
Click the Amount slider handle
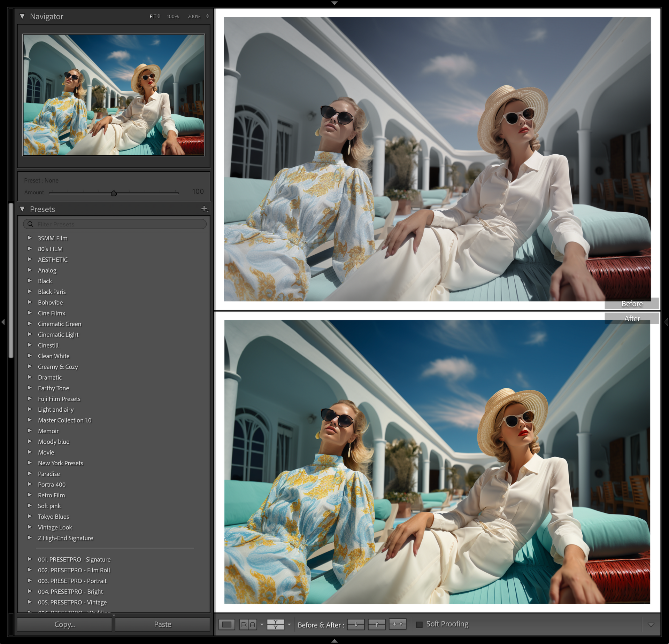tap(114, 193)
